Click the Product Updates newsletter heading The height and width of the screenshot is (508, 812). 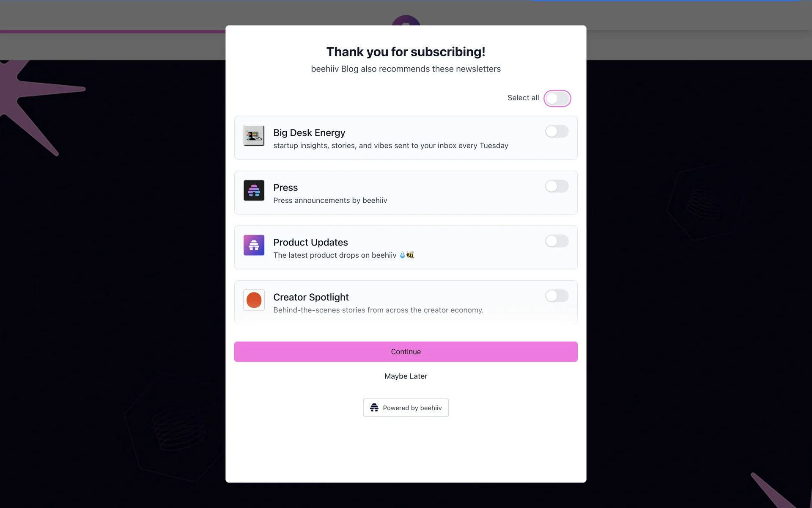pos(310,243)
